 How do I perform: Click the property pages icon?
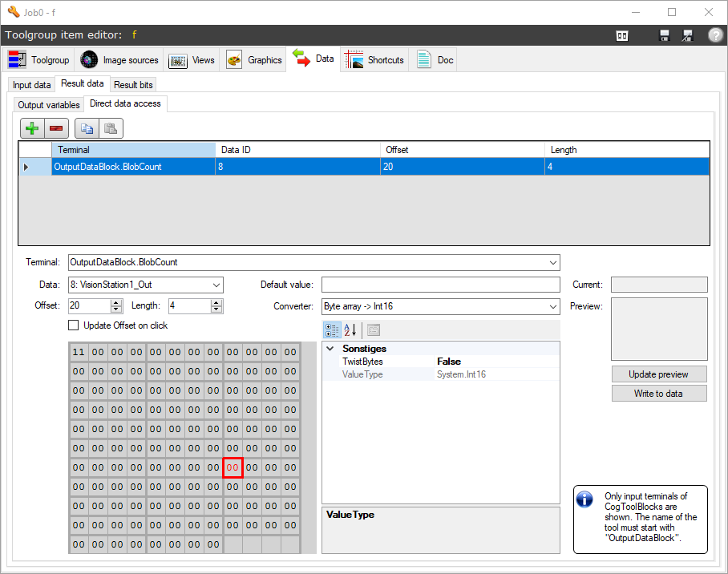tap(374, 330)
